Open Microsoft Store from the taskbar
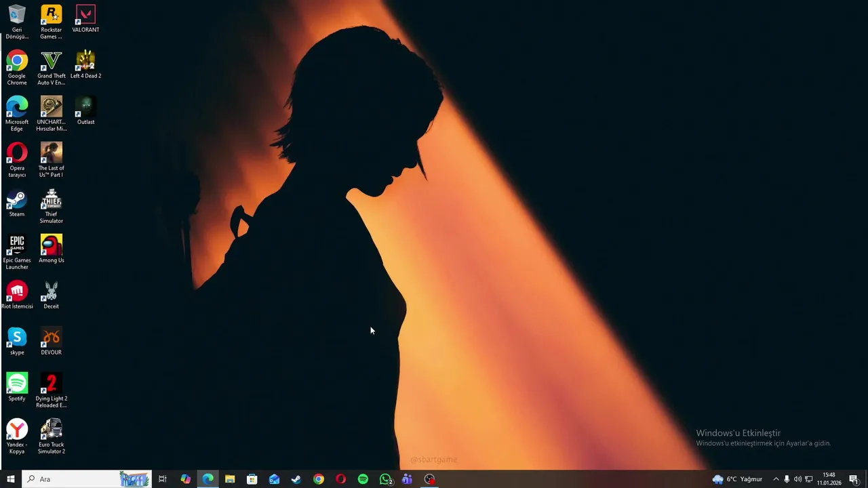Viewport: 868px width, 488px height. (x=252, y=479)
